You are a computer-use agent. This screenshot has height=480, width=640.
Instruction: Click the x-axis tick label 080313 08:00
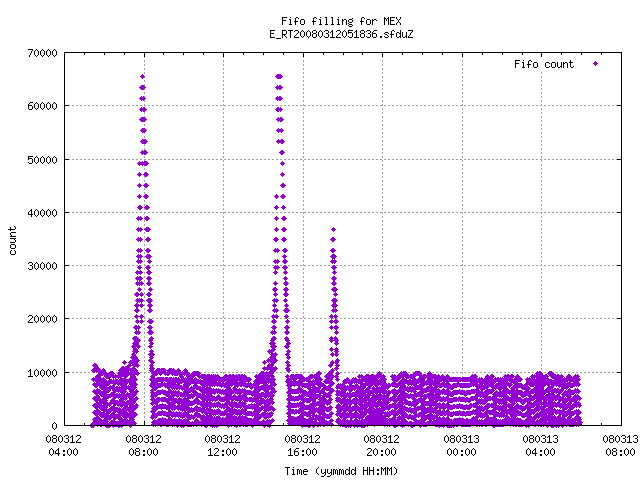click(620, 446)
